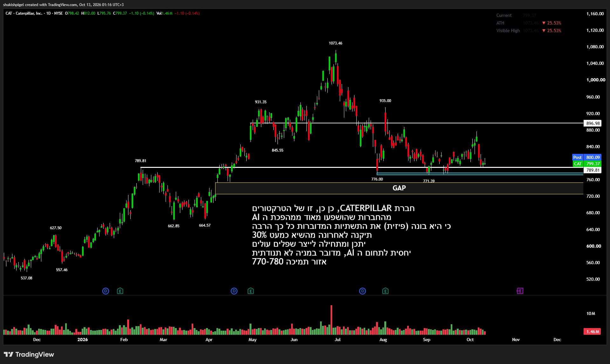Click the CAT Caterpillar, Inc. symbol title
This screenshot has height=364, width=610.
pos(24,13)
